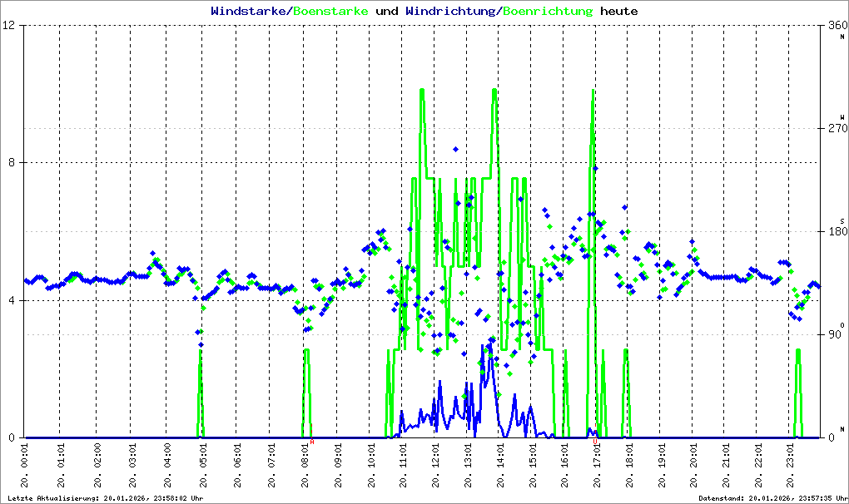This screenshot has width=849, height=504.
Task: Select the green 'Boenrichtung' title word
Action: click(x=548, y=11)
